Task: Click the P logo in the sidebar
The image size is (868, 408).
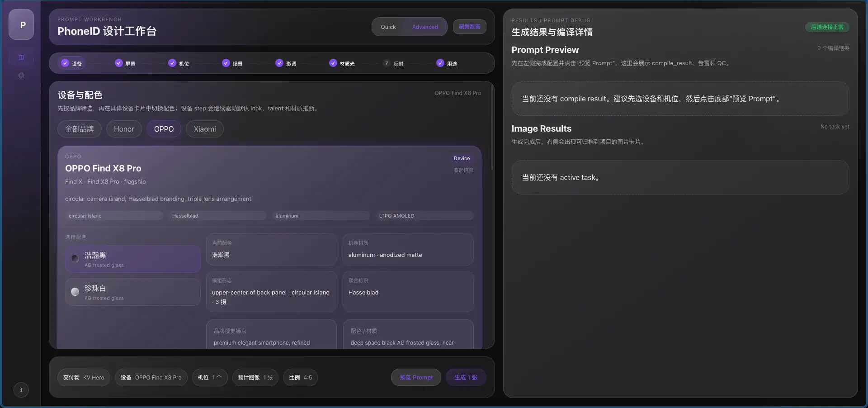Action: tap(21, 24)
